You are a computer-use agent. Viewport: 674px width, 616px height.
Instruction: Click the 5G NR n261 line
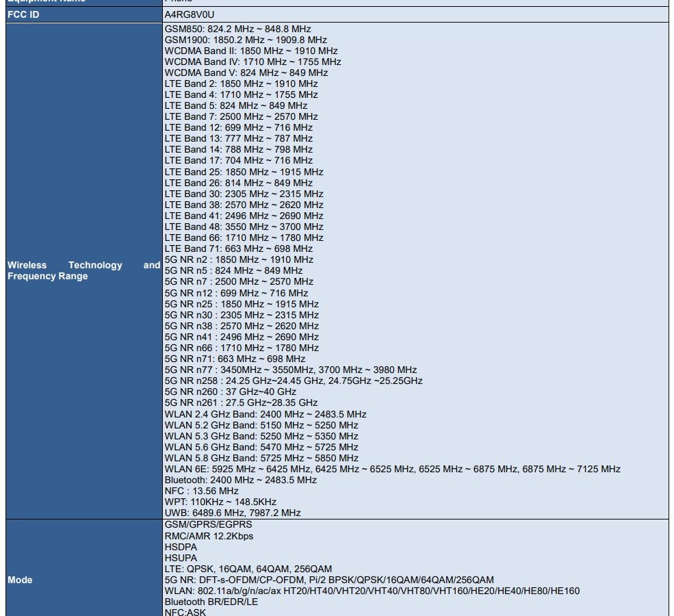(241, 402)
